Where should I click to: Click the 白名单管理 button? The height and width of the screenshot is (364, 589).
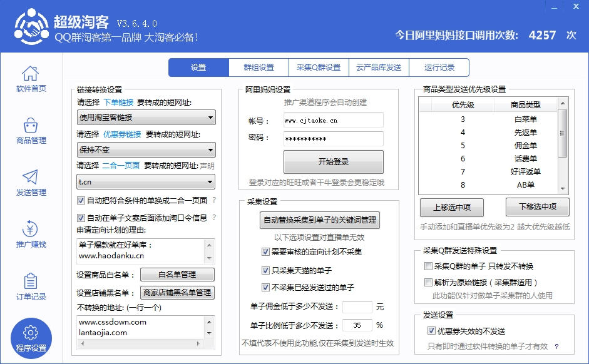(x=177, y=275)
